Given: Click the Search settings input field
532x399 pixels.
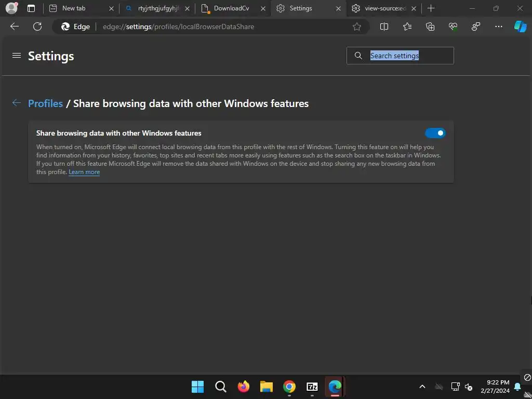Looking at the screenshot, I should pyautogui.click(x=400, y=56).
